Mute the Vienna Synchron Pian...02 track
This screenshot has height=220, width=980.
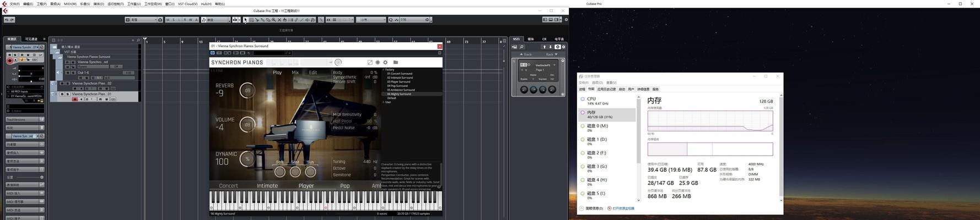click(62, 84)
